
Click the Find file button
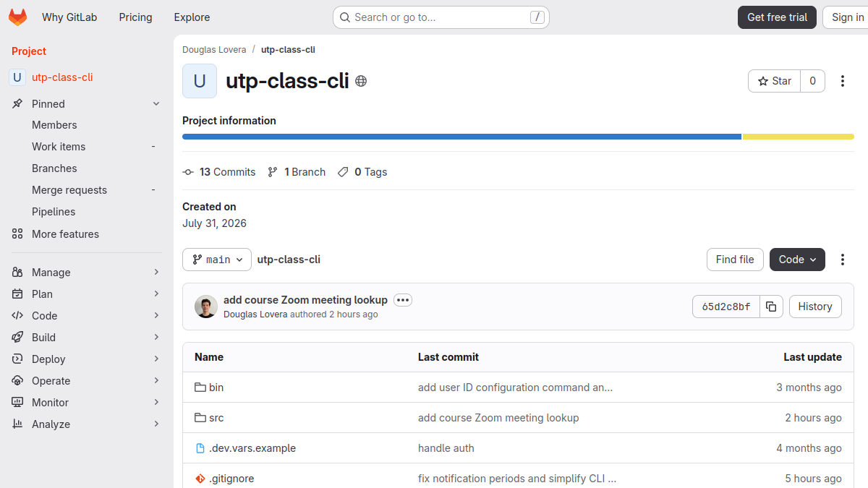point(735,260)
